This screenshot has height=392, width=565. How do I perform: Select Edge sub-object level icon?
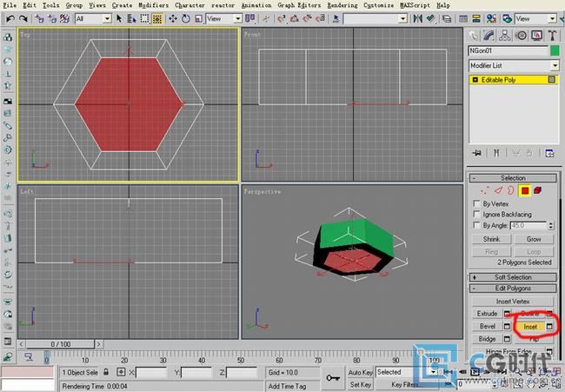point(498,190)
